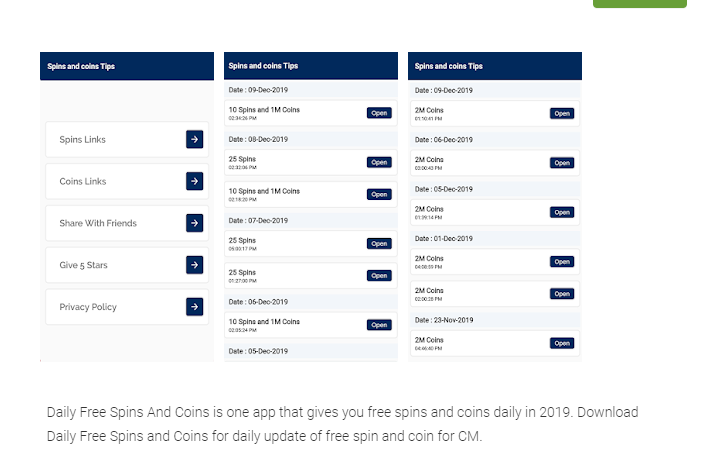Viewport: 717px width, 462px height.
Task: Open the 08-Dec-2019 25 Spins reward
Action: point(379,162)
